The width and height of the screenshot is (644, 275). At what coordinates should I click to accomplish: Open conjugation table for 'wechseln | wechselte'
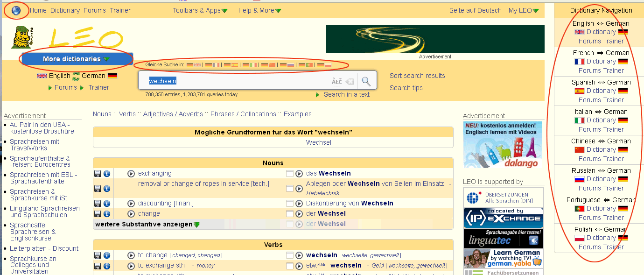click(290, 255)
